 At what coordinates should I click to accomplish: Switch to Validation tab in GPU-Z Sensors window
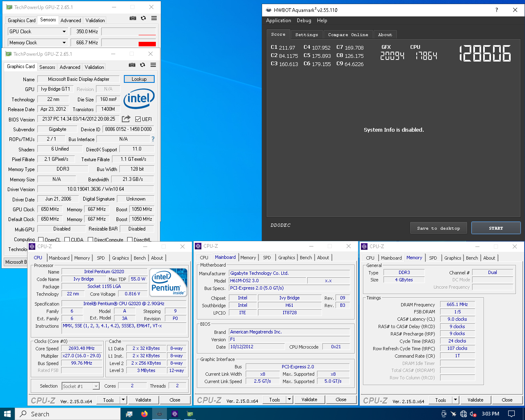[95, 21]
